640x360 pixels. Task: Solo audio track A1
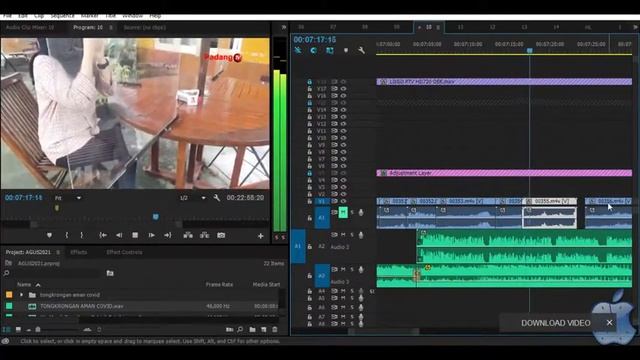pos(352,212)
